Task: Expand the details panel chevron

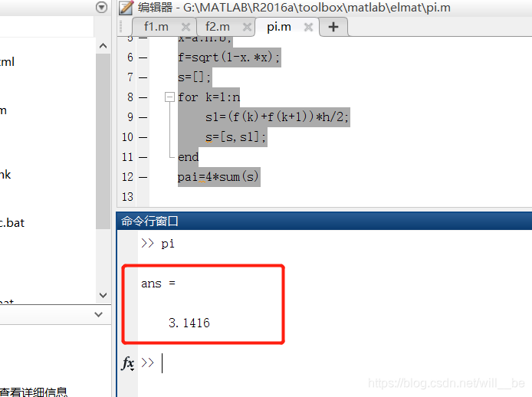Action: [x=98, y=314]
